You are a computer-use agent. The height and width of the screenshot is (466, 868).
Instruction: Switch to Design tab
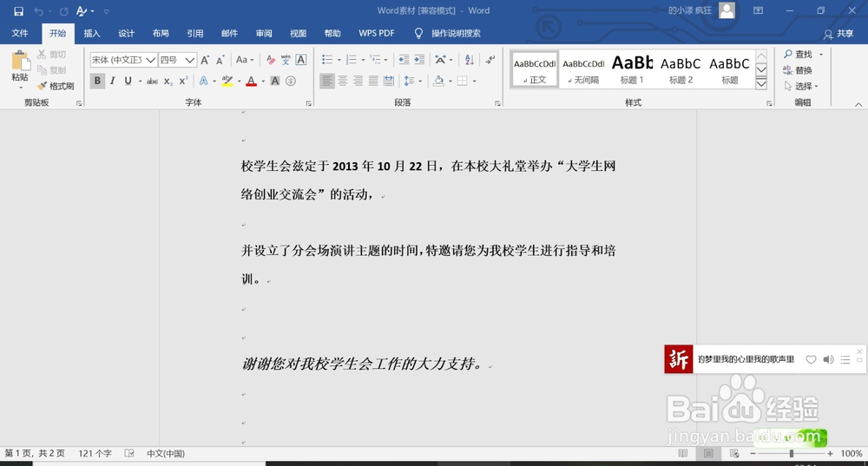(x=126, y=33)
